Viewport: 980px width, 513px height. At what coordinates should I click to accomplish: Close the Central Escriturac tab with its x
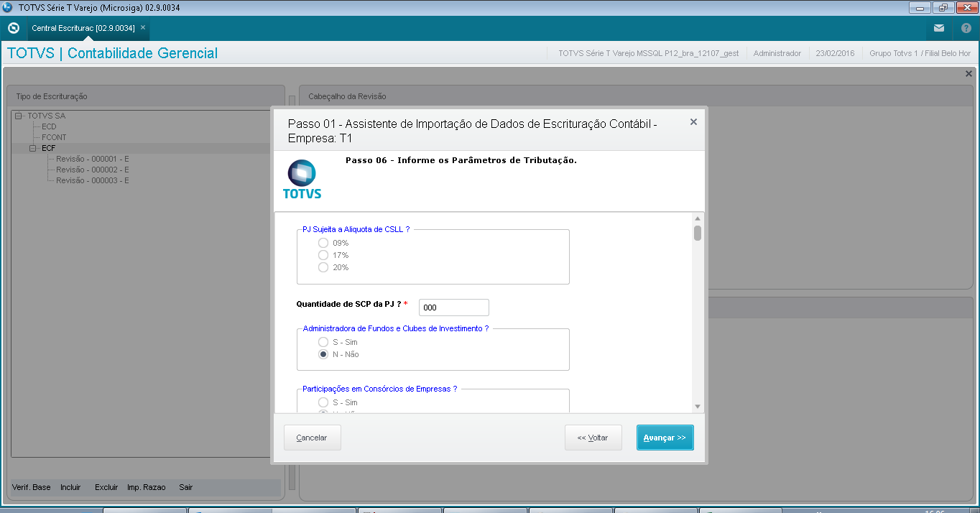pos(143,27)
